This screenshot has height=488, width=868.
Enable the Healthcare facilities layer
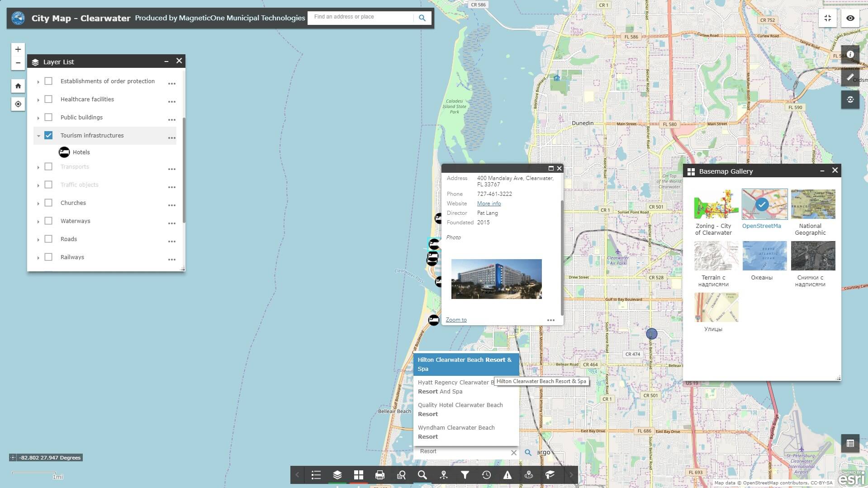coord(48,99)
